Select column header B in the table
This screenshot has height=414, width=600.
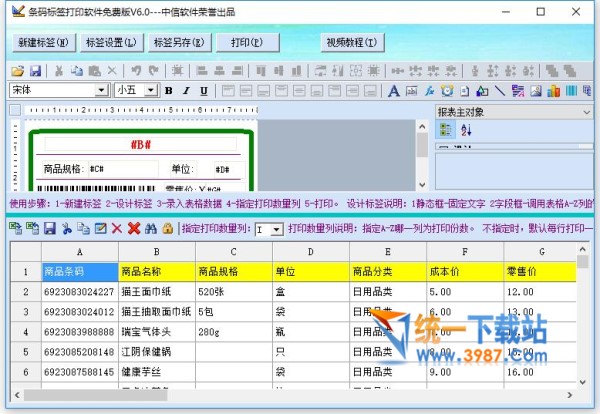click(x=157, y=251)
